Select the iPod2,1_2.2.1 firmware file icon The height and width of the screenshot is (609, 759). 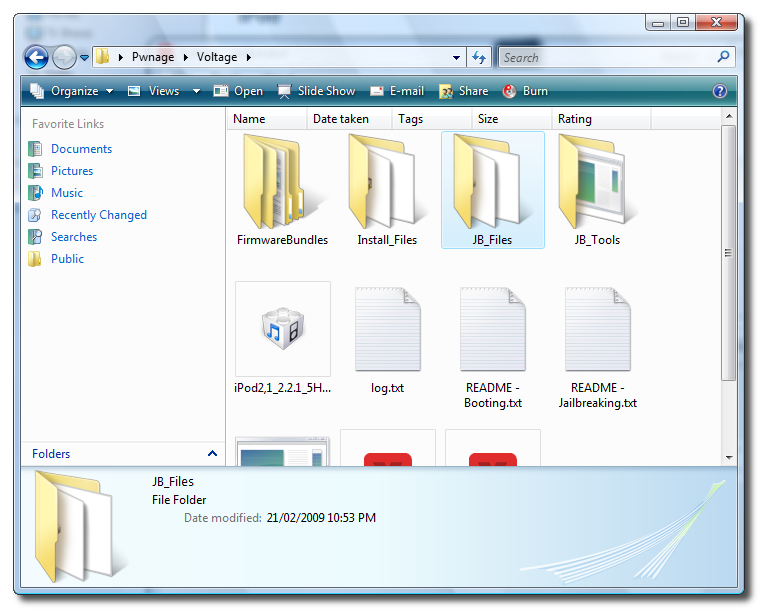coord(282,329)
